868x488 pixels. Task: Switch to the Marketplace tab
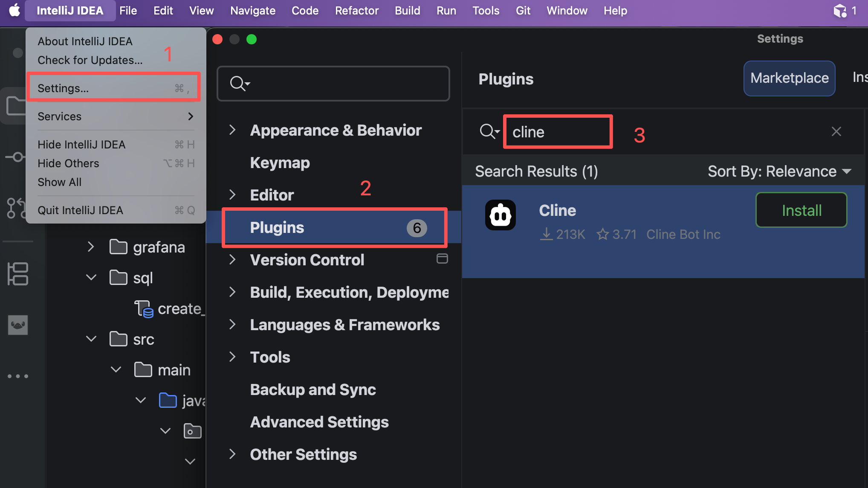click(x=789, y=78)
